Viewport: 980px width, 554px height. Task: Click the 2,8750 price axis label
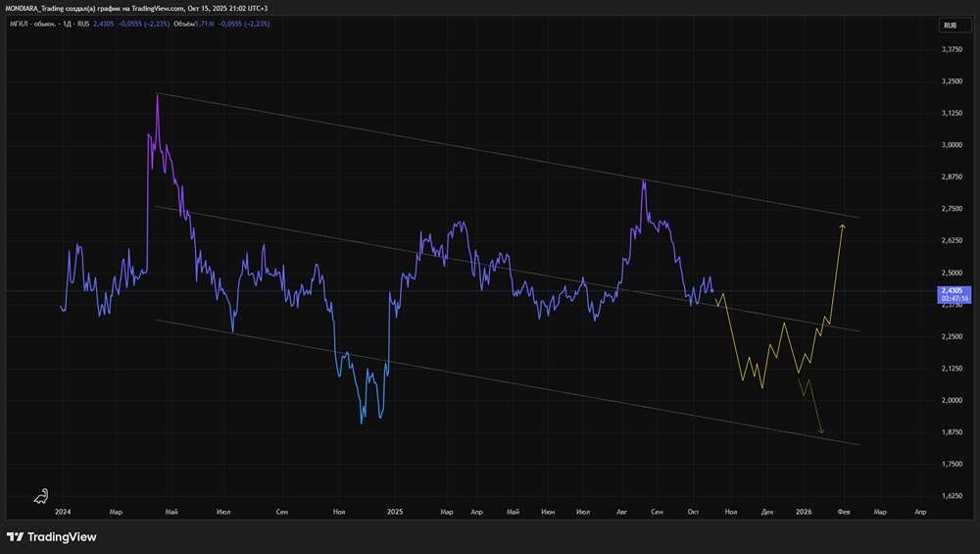point(952,176)
